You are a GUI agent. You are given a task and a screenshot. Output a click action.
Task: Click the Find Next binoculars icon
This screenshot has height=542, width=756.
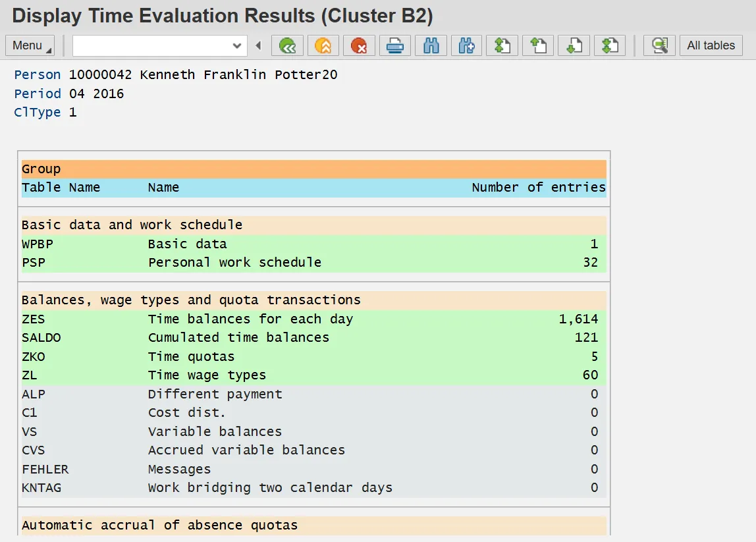[466, 45]
